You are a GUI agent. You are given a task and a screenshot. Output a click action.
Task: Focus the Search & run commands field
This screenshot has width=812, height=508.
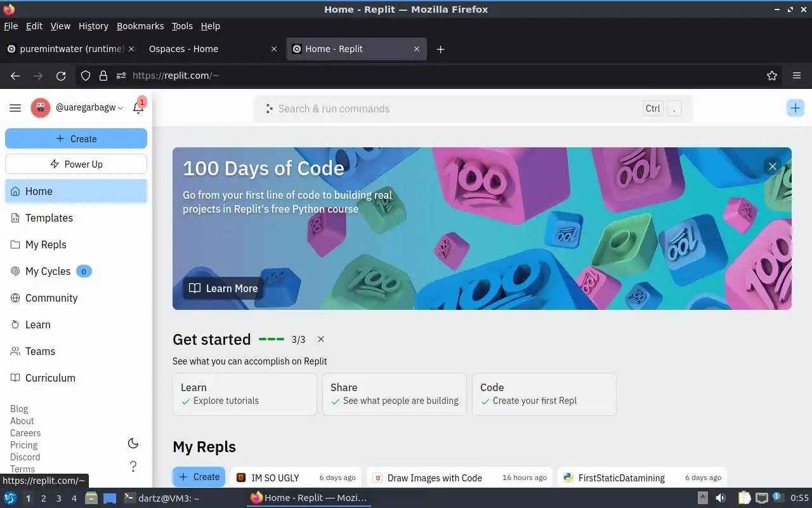(473, 109)
